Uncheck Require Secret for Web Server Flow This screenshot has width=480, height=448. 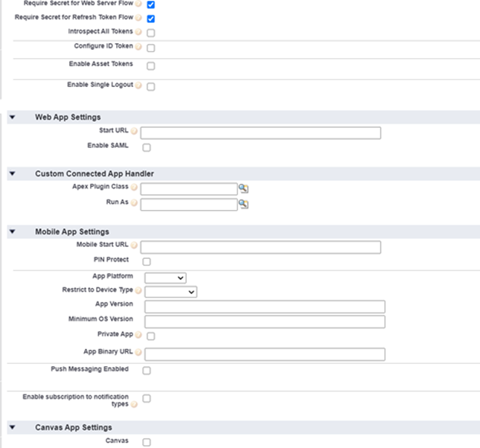(x=151, y=4)
